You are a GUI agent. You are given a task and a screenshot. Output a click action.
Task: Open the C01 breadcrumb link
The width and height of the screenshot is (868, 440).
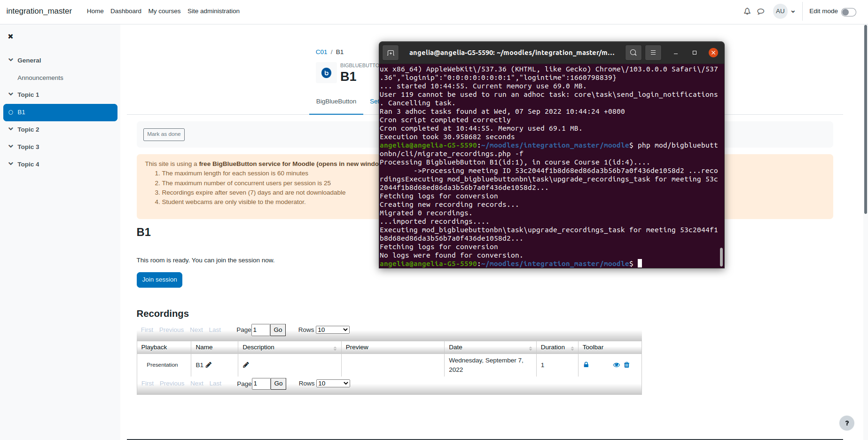coord(321,52)
